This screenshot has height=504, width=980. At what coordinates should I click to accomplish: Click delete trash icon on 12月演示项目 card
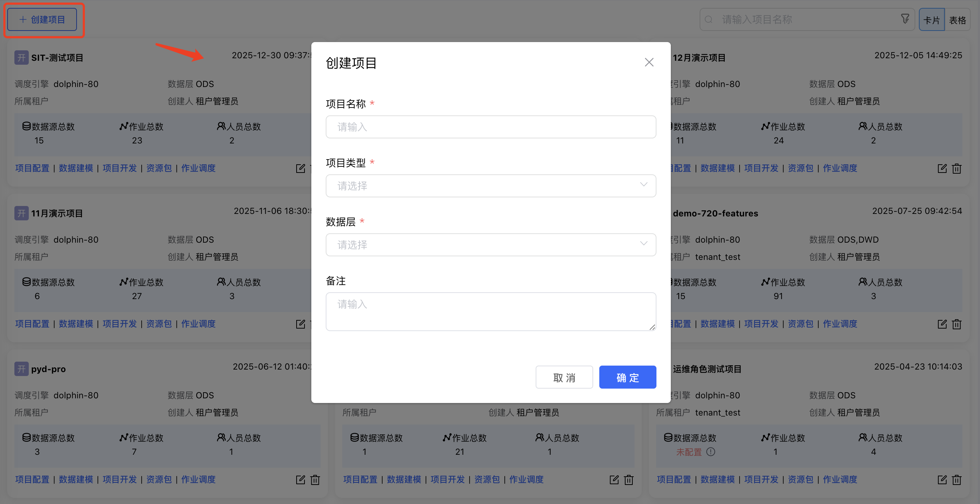956,169
